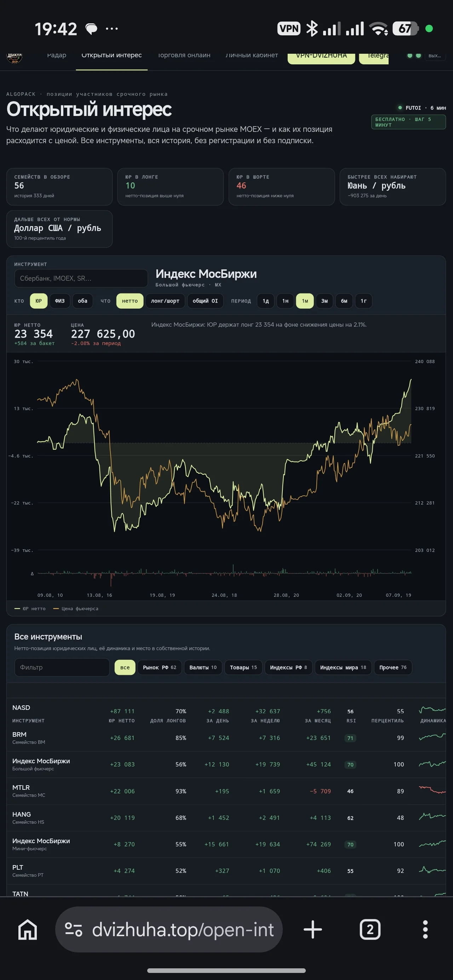Set chart period to 1д

click(x=265, y=301)
